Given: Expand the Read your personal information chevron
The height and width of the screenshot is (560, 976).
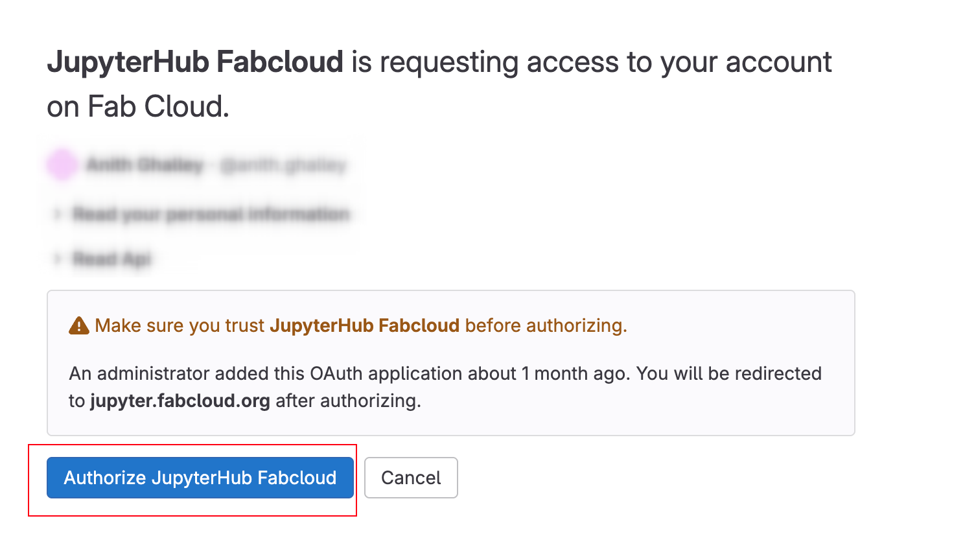Looking at the screenshot, I should 57,214.
